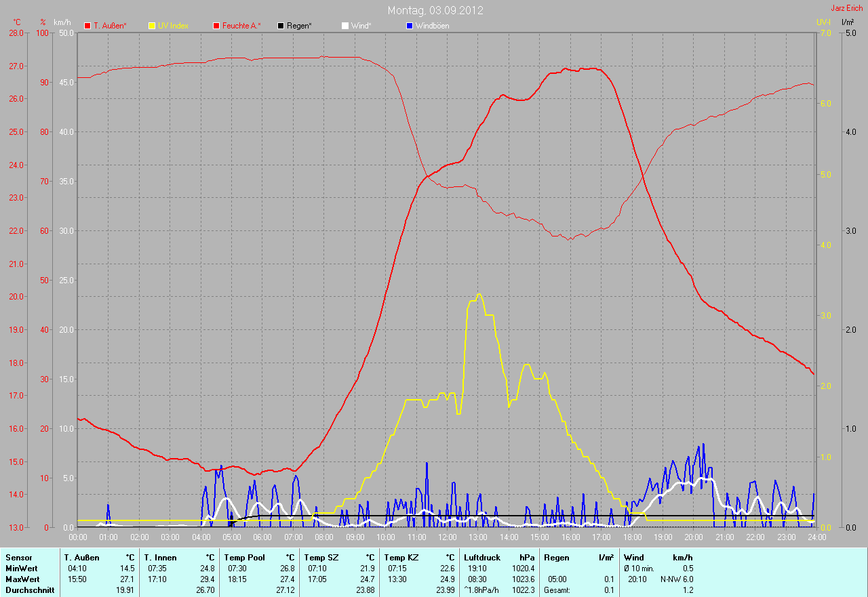
Task: Select the MaxWert row label
Action: click(22, 579)
